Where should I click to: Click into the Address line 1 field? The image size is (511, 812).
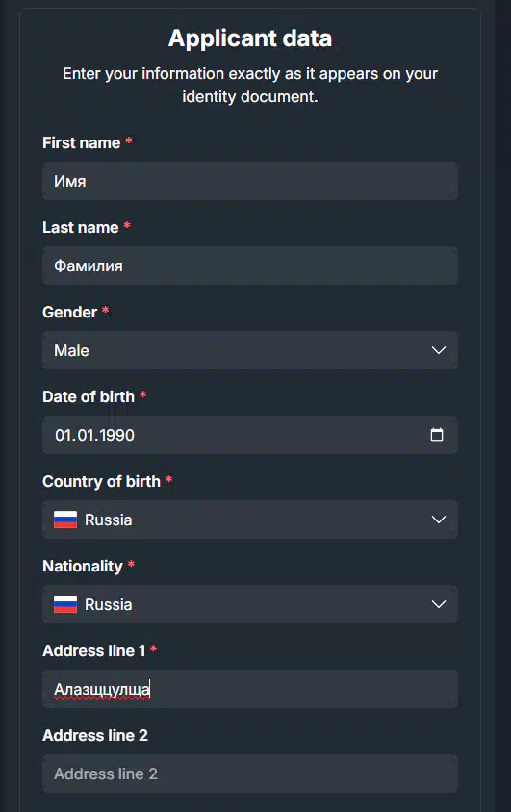pos(250,689)
